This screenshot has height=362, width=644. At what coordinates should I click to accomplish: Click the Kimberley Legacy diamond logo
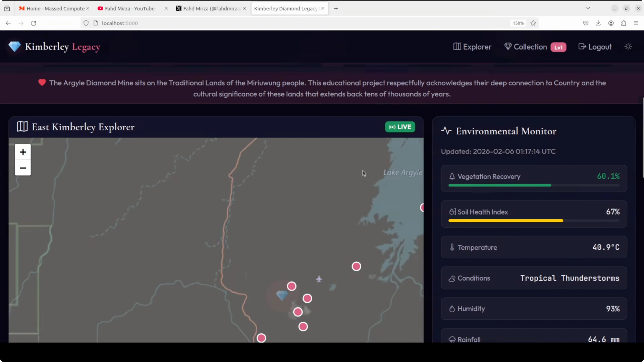click(x=15, y=47)
